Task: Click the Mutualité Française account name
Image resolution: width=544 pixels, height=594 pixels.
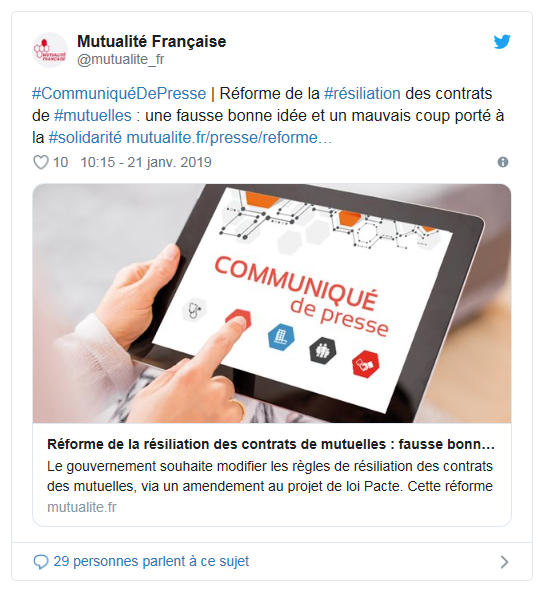Action: [x=152, y=41]
